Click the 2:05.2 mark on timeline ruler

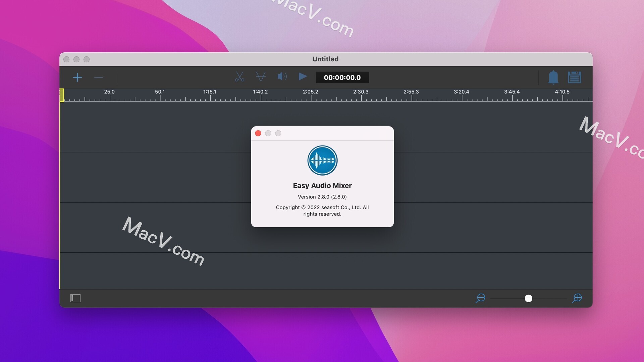point(310,92)
